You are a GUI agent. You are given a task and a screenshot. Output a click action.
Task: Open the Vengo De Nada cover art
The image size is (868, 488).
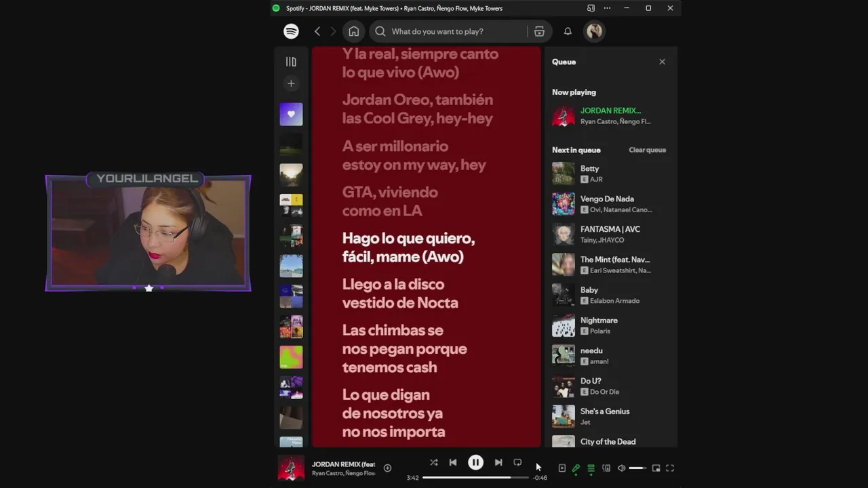point(564,204)
